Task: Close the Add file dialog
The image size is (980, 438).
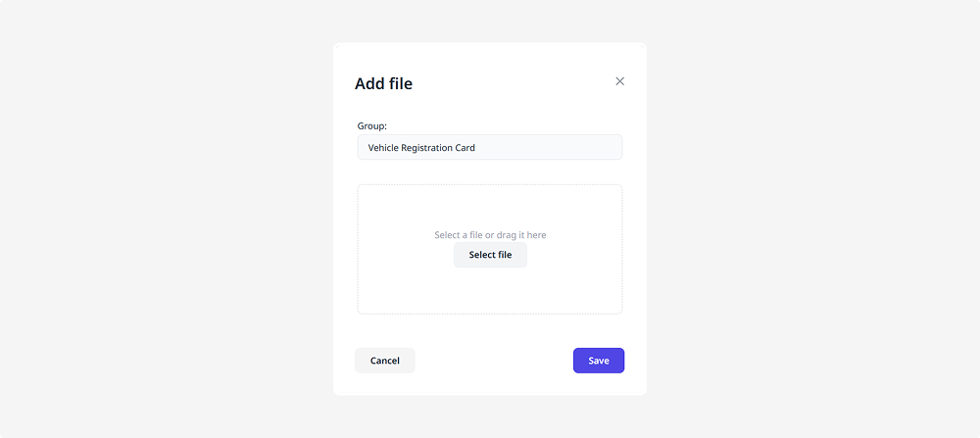Action: (x=619, y=81)
